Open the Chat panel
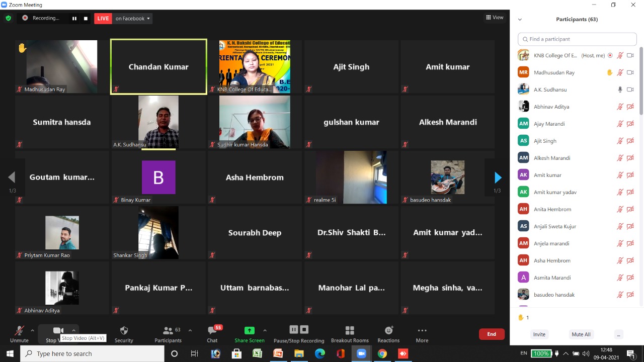 pos(212,334)
